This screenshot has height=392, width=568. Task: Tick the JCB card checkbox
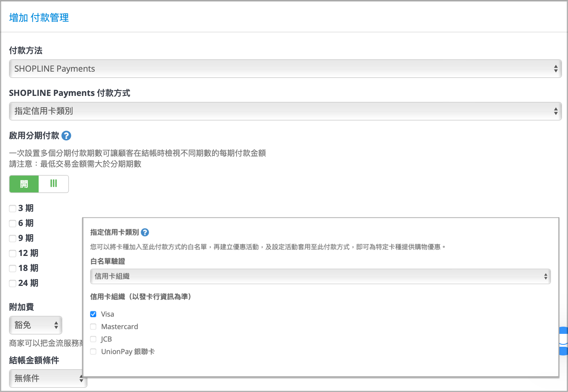coord(93,339)
